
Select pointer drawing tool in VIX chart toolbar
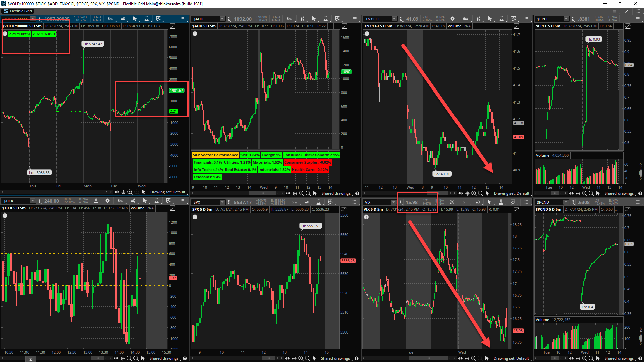pos(489,202)
